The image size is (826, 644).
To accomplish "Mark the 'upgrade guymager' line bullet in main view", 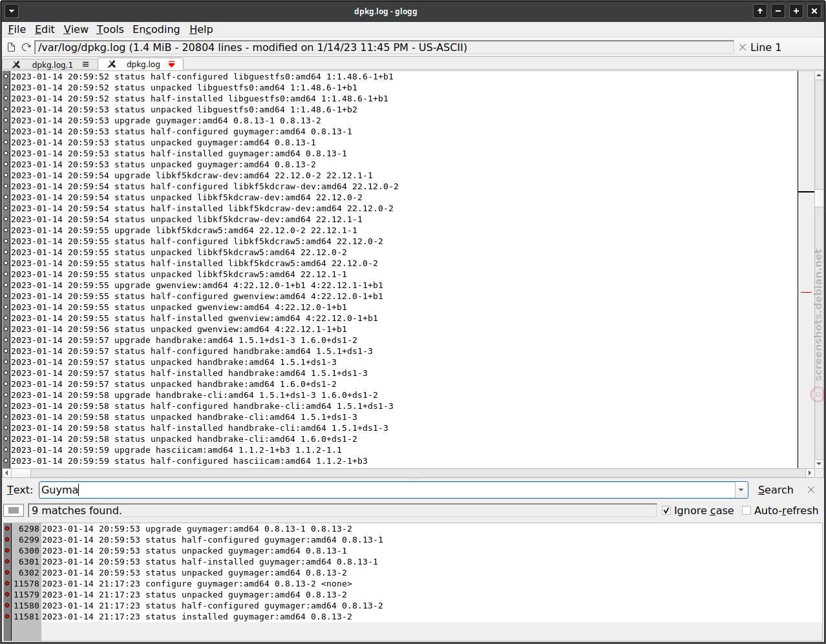I will tap(6, 120).
